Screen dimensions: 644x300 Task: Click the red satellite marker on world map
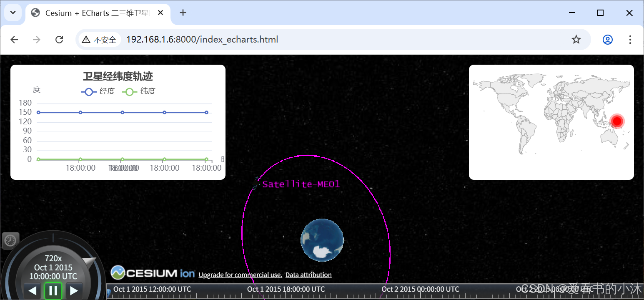pos(617,121)
